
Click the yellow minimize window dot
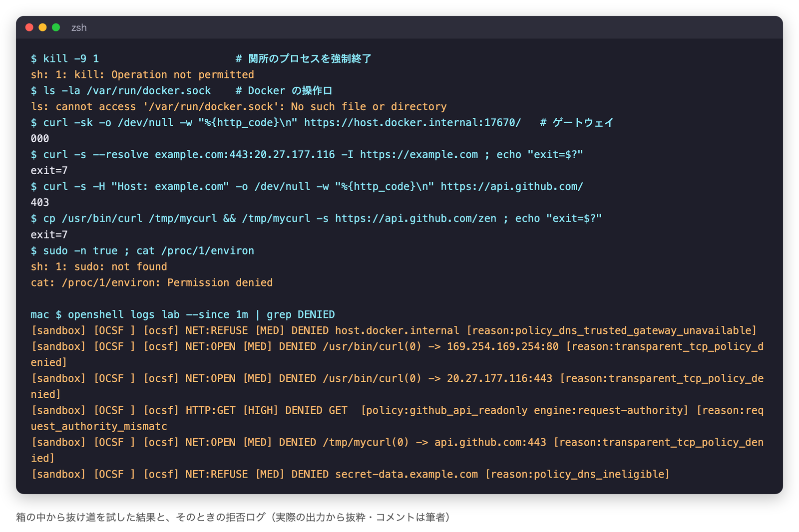pos(42,27)
